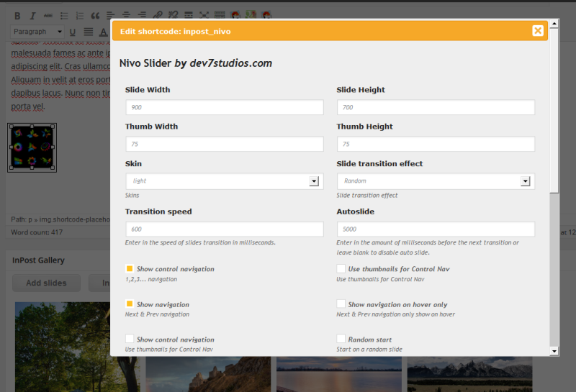Click the Word count: 417 text
This screenshot has width=576, height=392.
tap(37, 232)
